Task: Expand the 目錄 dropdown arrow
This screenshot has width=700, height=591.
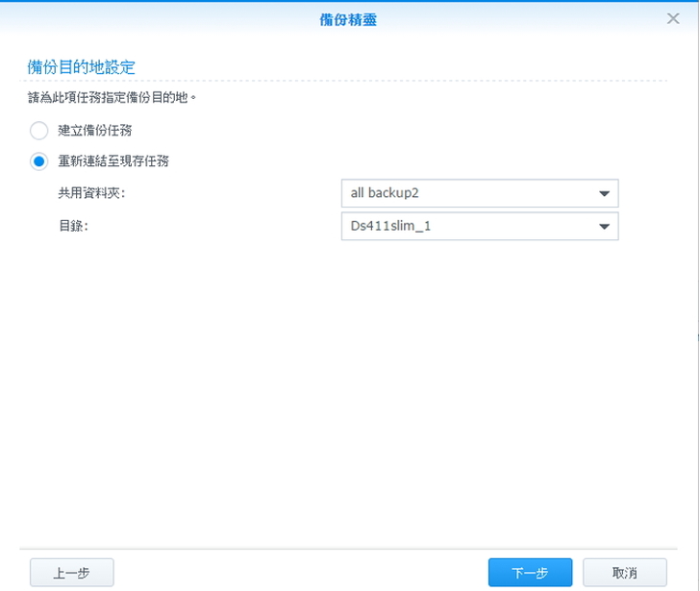Action: 604,227
